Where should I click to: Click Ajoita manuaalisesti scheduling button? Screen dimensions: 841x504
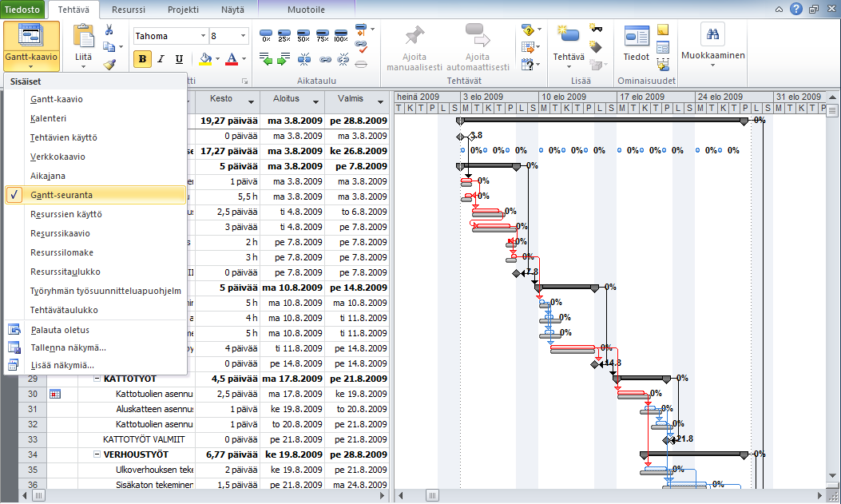point(414,48)
